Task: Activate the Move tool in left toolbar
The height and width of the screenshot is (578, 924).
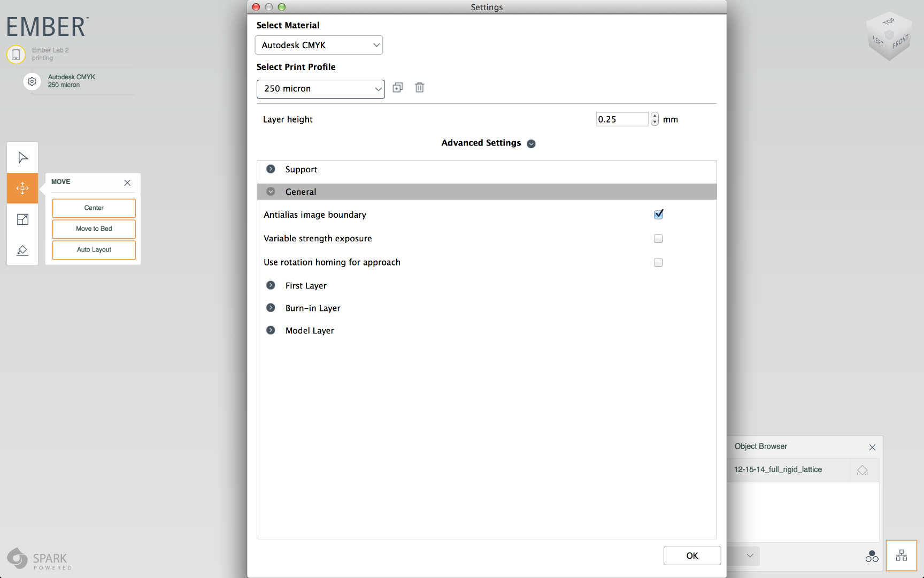Action: [x=22, y=188]
